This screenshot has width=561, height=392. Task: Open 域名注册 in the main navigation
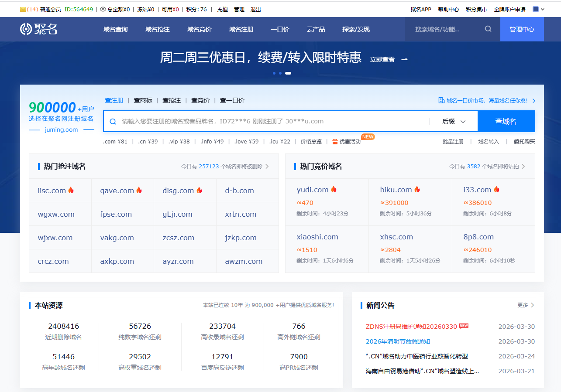pos(241,29)
